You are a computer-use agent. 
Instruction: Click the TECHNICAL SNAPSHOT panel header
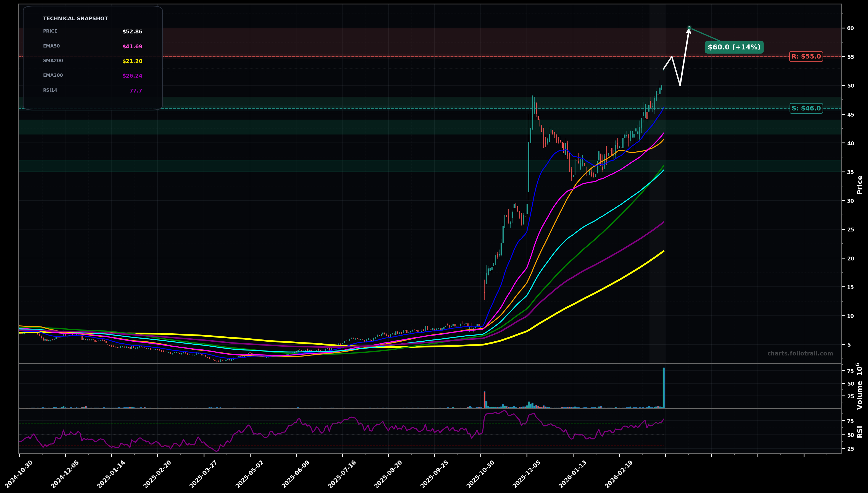click(x=75, y=18)
